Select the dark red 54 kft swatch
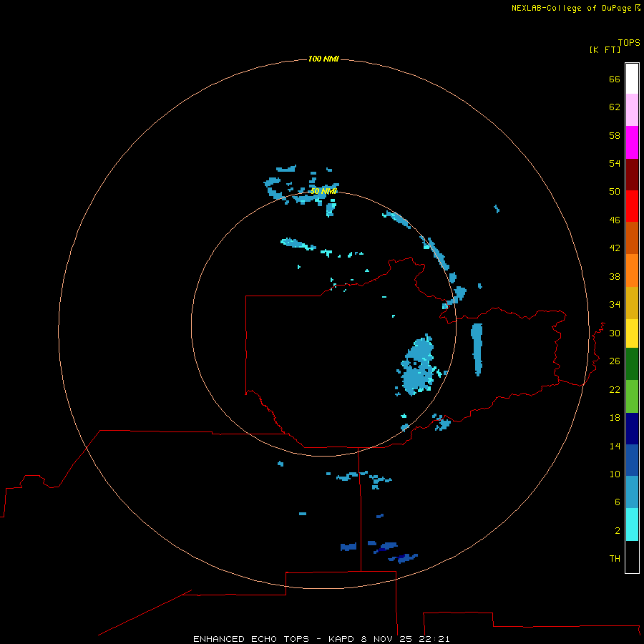644x644 pixels. click(x=632, y=175)
